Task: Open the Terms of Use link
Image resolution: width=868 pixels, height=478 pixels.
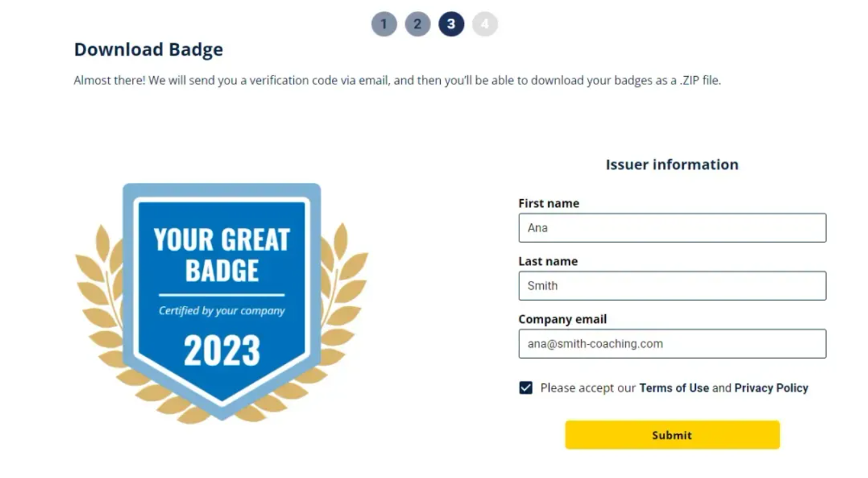Action: click(673, 388)
